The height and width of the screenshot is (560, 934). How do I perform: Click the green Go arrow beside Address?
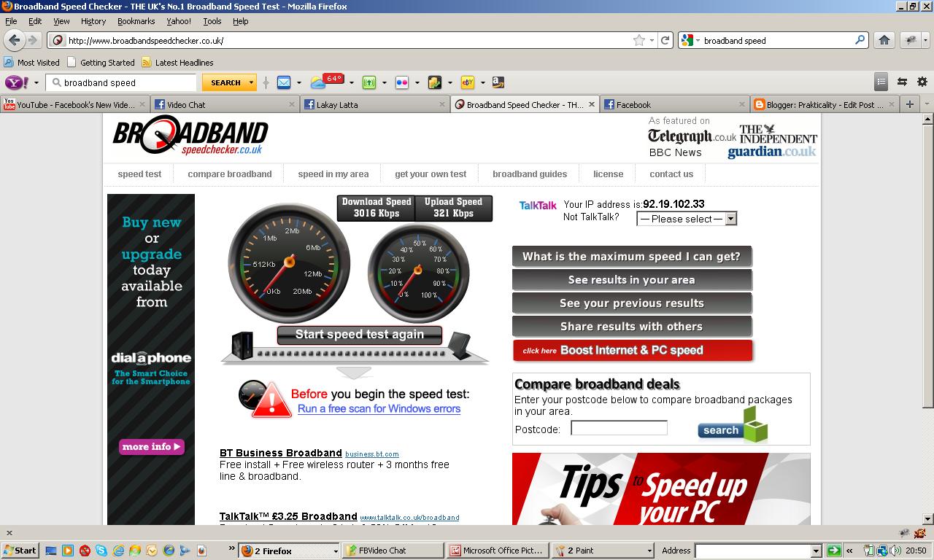(833, 551)
